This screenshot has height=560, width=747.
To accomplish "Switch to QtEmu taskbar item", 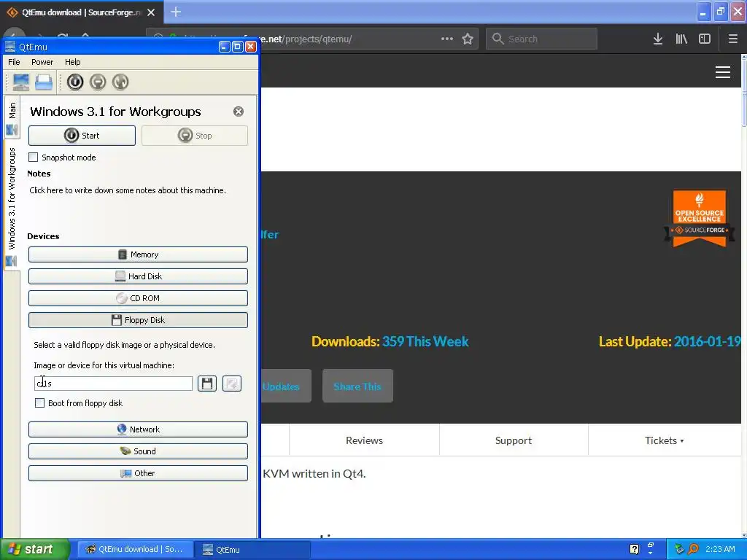I will [x=252, y=549].
